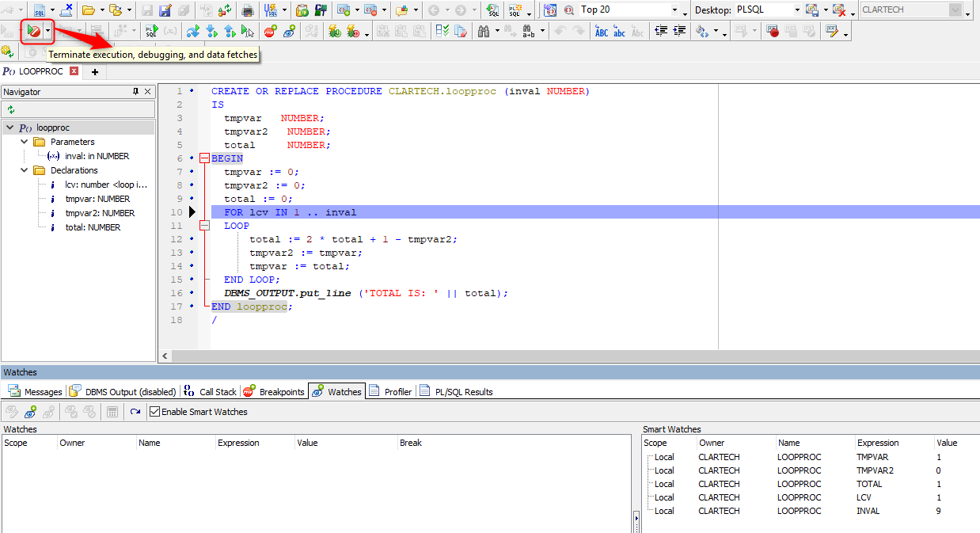Screen dimensions: 980x533
Task: Click the printer icon in top toolbar
Action: [x=247, y=10]
